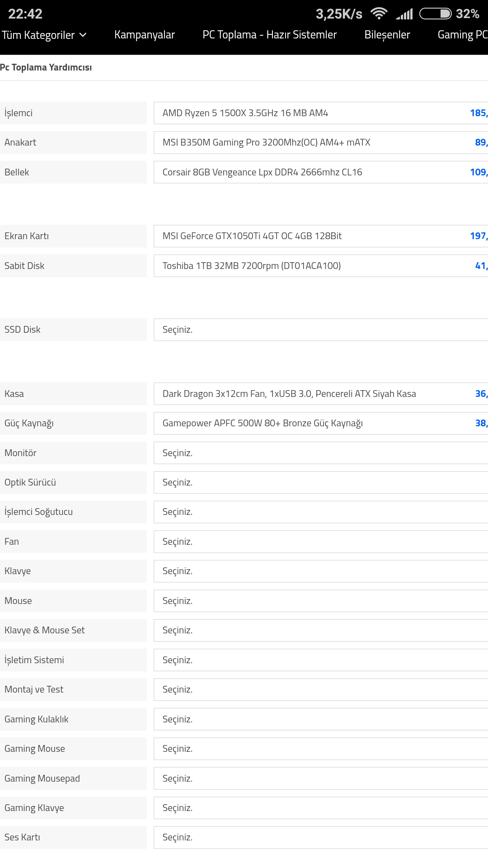
Task: Click the Pc Toplama Yardımcısı heading
Action: 46,67
